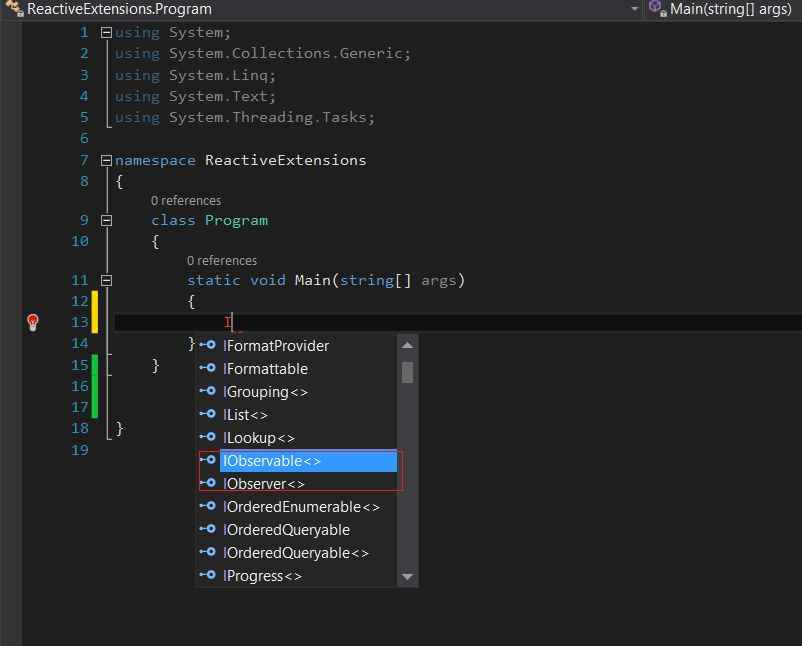Viewport: 802px width, 646px height.
Task: Select the interface icon beside IList<>
Action: click(208, 414)
